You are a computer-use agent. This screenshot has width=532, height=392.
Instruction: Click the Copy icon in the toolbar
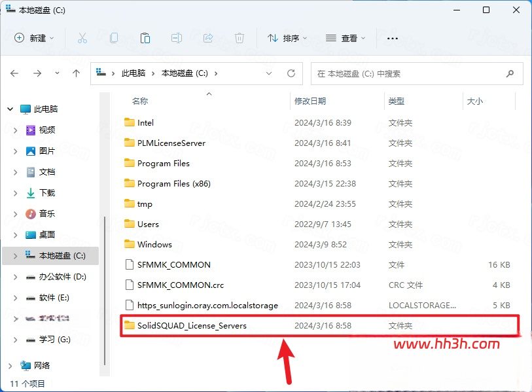(114, 38)
